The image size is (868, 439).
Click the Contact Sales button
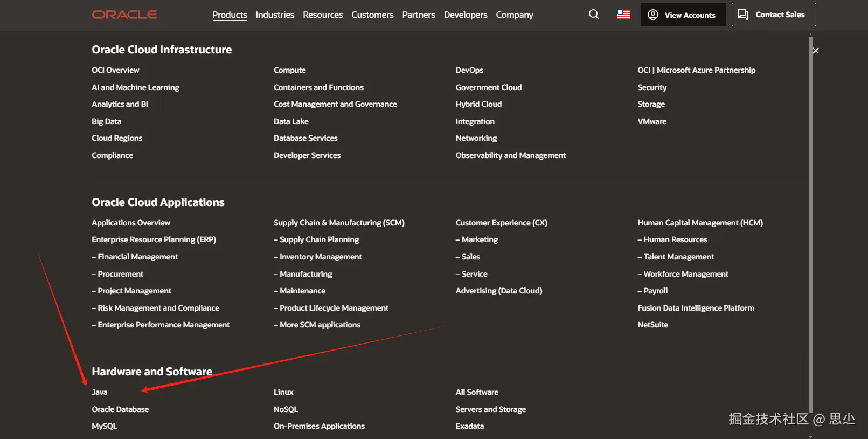(773, 15)
